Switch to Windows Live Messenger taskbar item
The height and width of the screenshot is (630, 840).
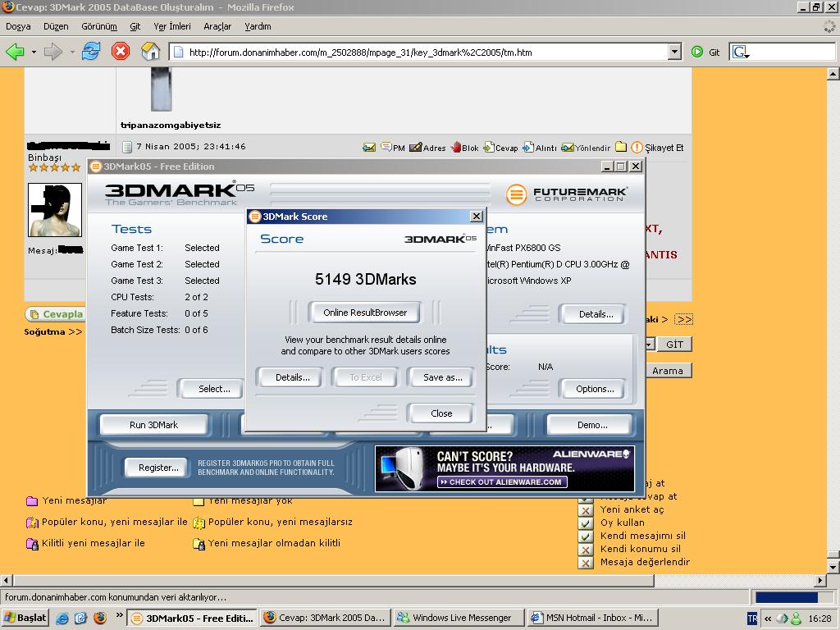459,618
